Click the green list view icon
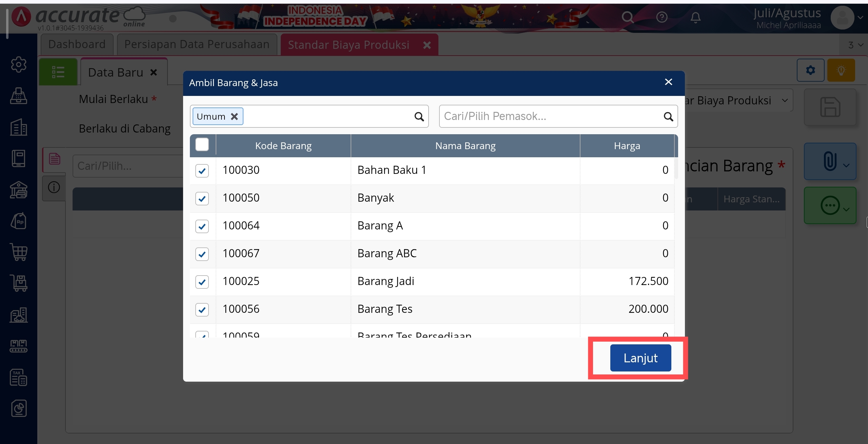Screen dimensions: 868x444 (x=58, y=72)
